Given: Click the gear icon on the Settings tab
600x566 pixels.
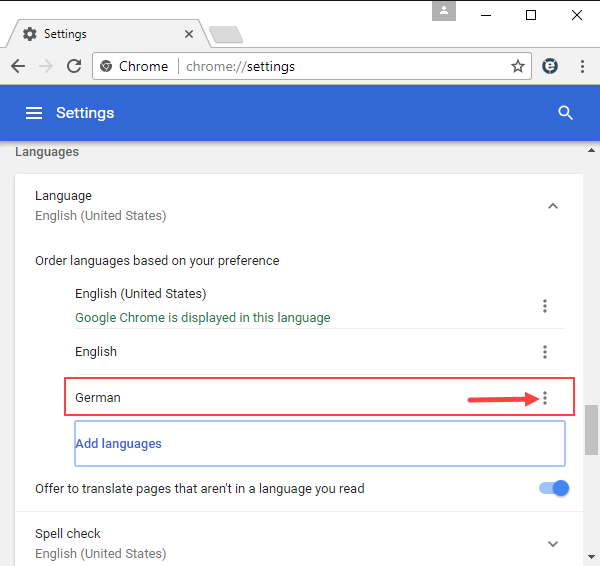Looking at the screenshot, I should pyautogui.click(x=29, y=34).
